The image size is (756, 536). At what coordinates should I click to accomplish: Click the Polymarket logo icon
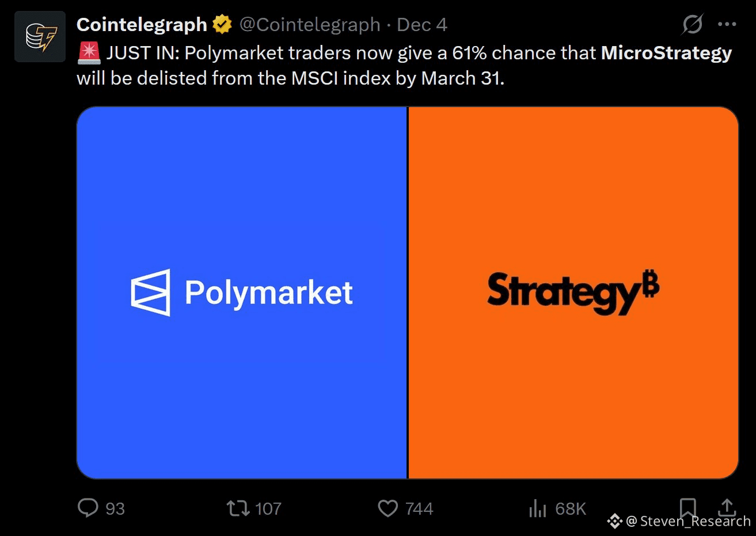coord(151,292)
